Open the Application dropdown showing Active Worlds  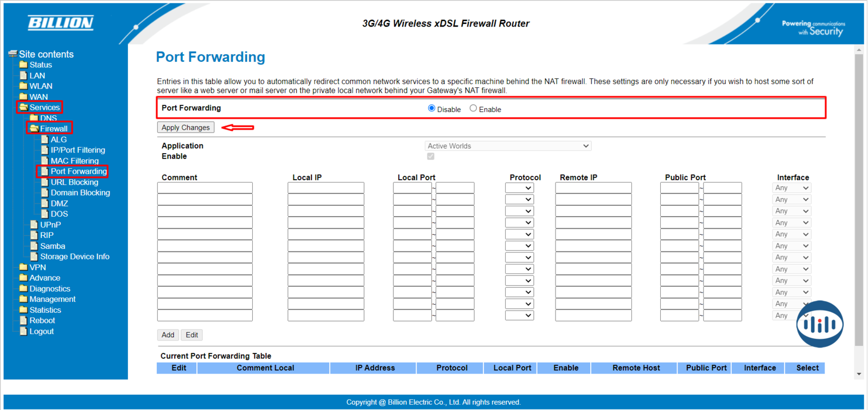(508, 146)
